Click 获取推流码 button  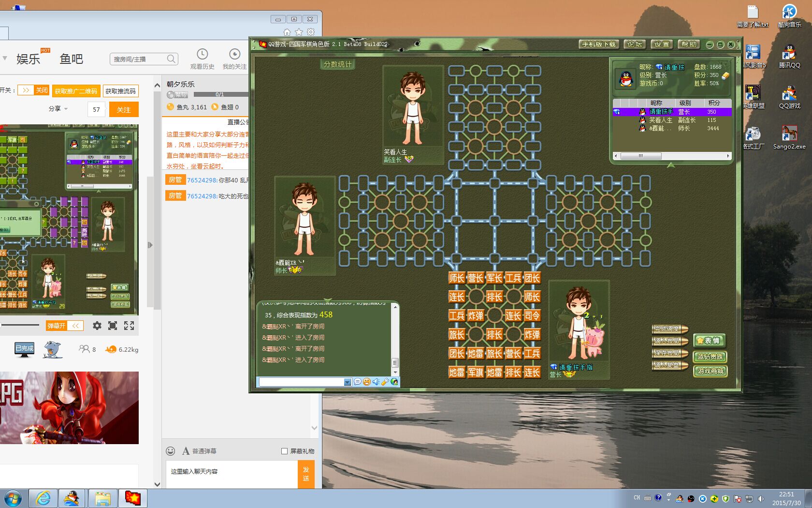coord(120,91)
